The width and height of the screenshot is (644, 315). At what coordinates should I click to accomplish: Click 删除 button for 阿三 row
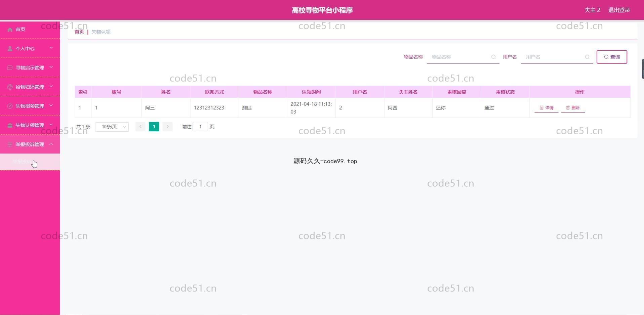[573, 108]
